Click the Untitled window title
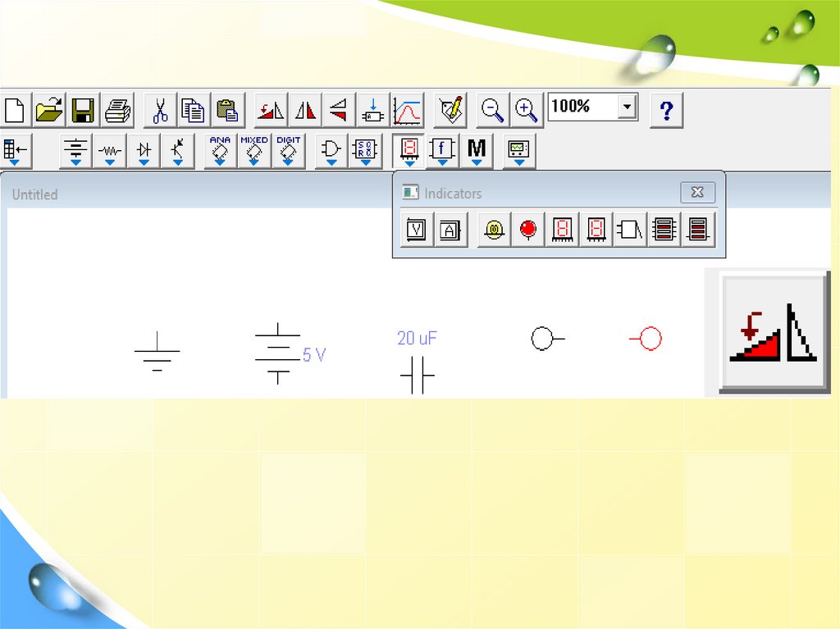 [34, 194]
